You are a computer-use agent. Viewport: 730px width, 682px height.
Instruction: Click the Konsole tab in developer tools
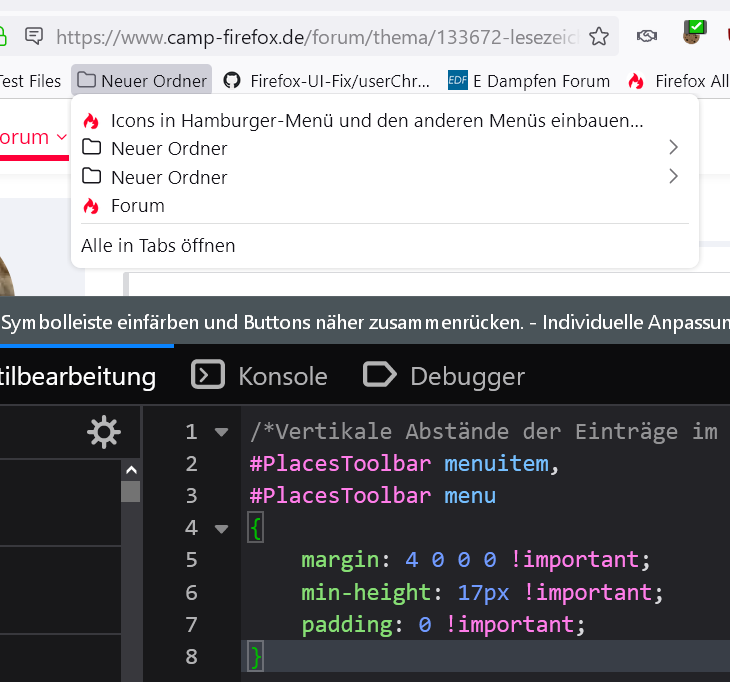click(260, 376)
